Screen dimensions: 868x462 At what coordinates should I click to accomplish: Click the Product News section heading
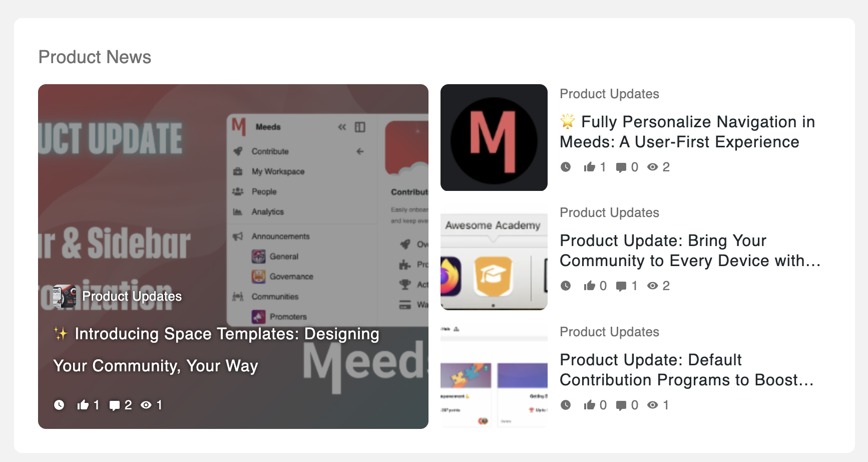95,57
